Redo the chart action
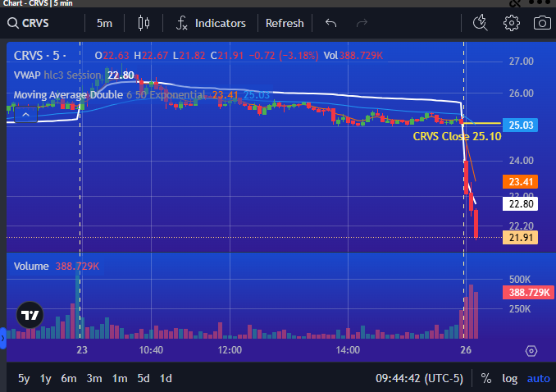This screenshot has width=556, height=392. [x=362, y=24]
